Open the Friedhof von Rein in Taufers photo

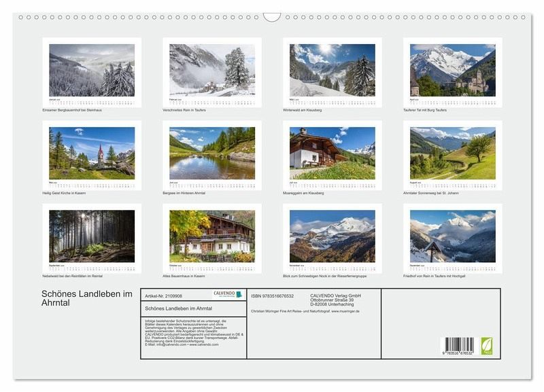(452, 236)
